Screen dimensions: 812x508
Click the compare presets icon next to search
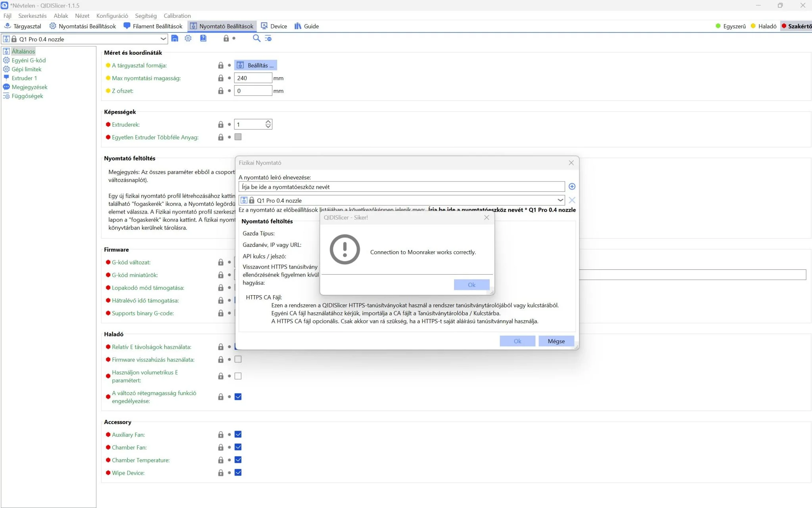pos(268,38)
